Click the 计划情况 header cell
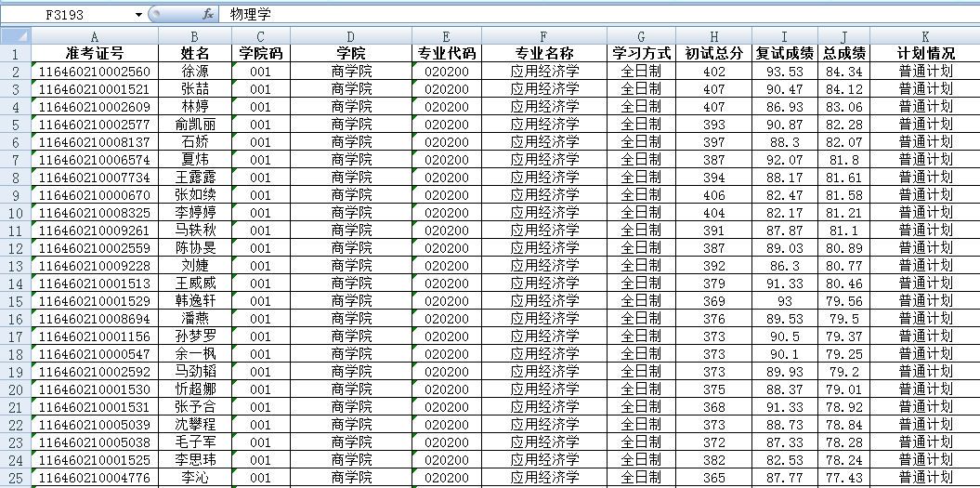Screen dimensions: 980x488 925,53
